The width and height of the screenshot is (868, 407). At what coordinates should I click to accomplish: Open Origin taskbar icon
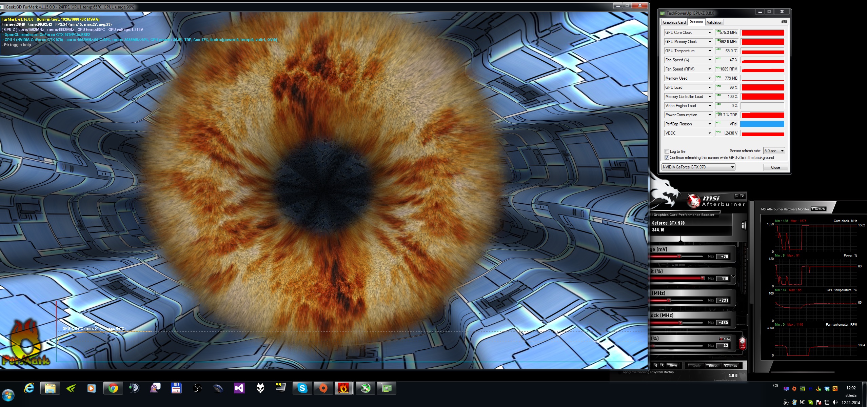pos(323,388)
